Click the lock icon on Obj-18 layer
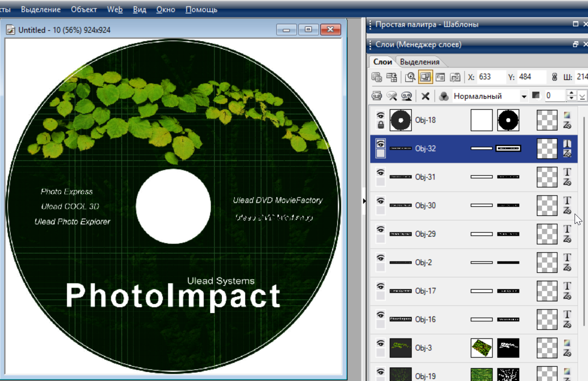Screen dimensions: 588x381 (x=381, y=125)
